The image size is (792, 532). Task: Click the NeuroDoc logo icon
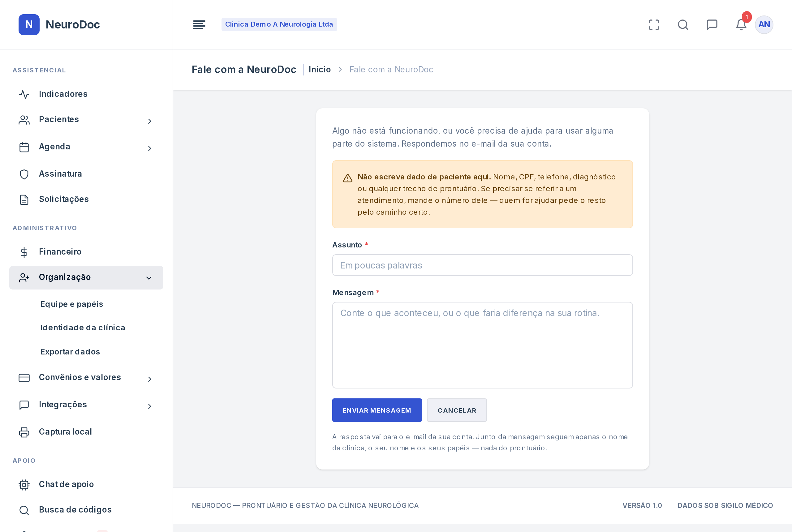point(29,24)
